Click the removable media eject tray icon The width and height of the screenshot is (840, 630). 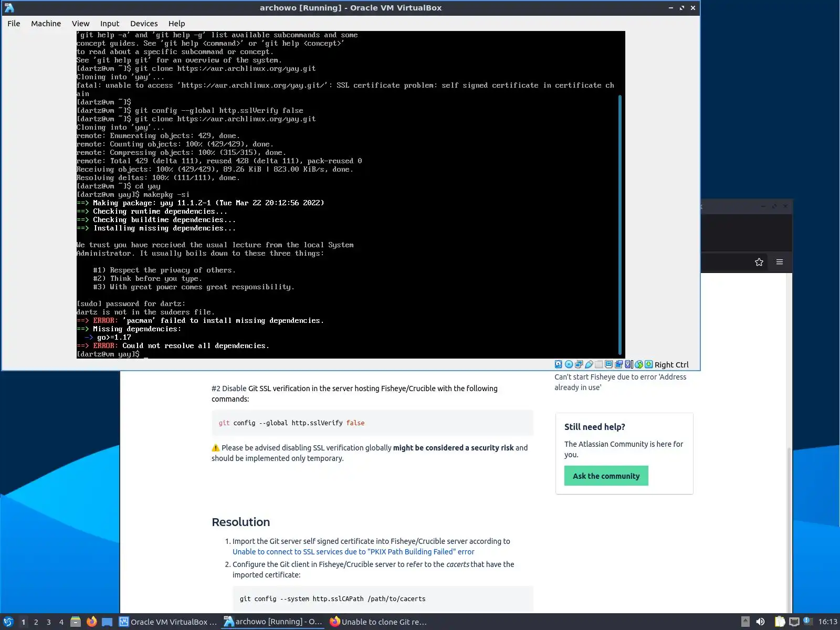coord(745,622)
